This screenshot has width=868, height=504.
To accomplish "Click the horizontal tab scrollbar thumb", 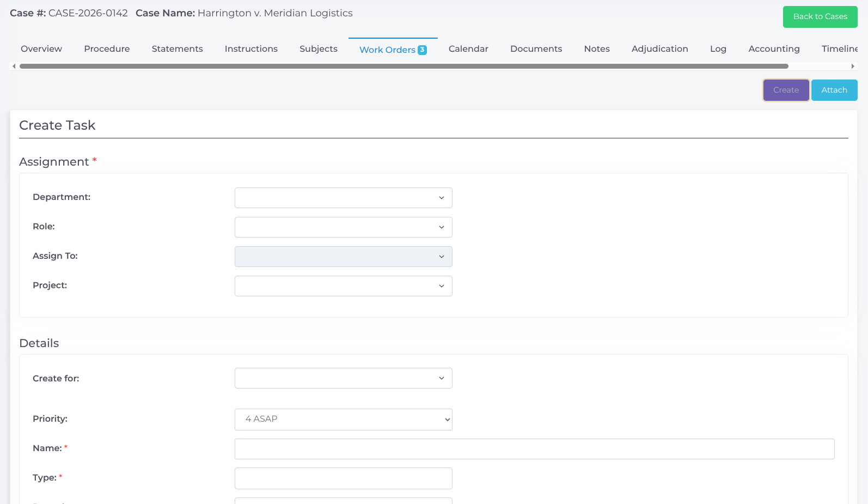I will pos(404,66).
